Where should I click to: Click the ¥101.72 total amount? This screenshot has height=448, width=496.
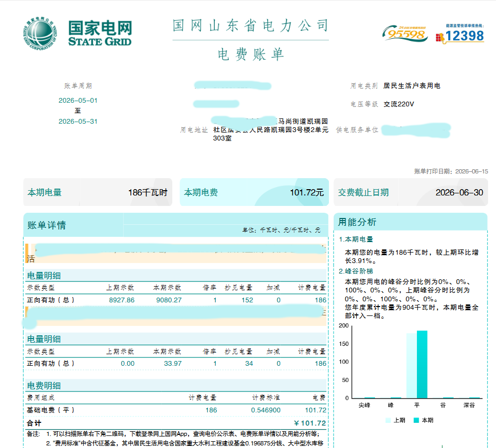tap(310, 423)
